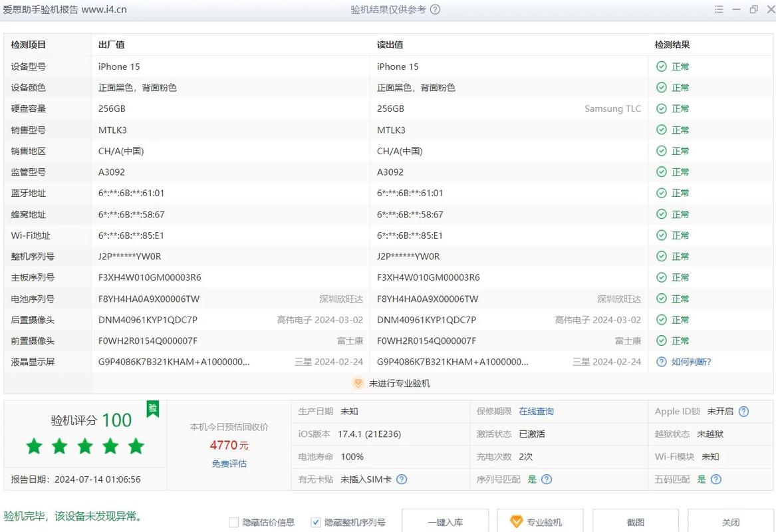Viewport: 776px width, 532px height.
Task: Click the green check icon in 后置摄像头 row
Action: click(x=661, y=320)
